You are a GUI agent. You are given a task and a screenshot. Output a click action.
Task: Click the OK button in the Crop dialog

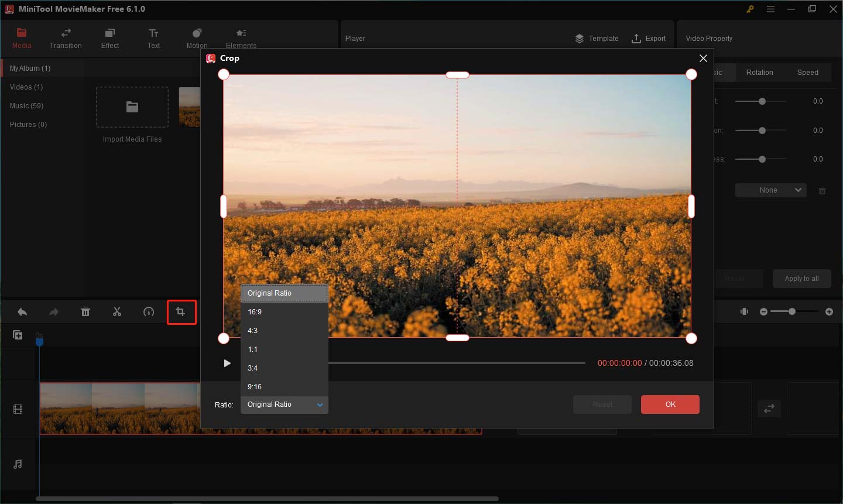670,404
